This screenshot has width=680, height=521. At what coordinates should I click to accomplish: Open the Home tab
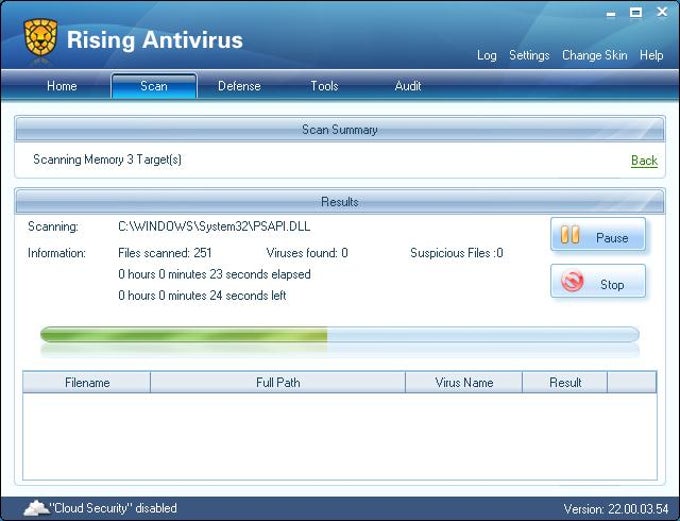tap(62, 86)
